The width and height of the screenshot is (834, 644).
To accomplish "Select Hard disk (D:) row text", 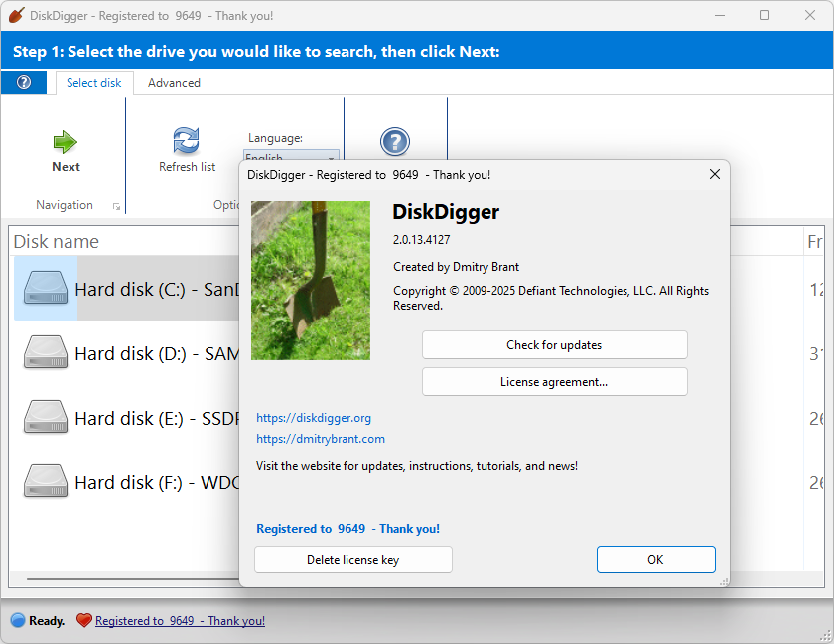I will coord(158,353).
